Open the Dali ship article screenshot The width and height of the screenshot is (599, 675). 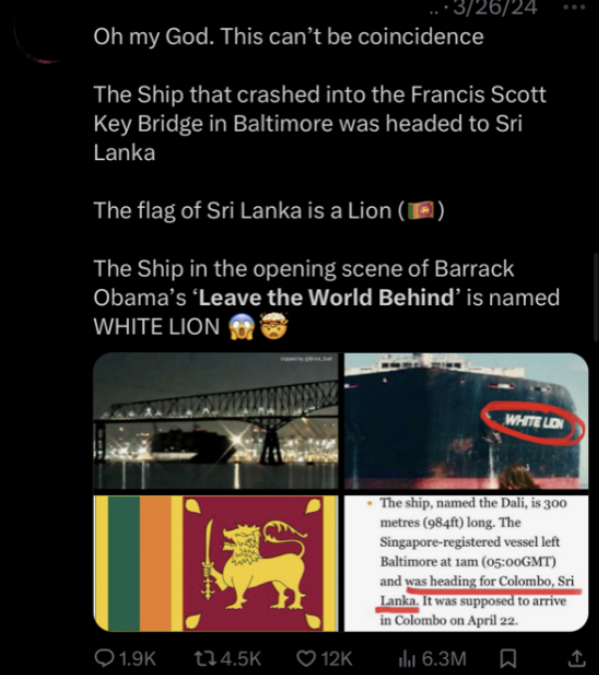click(466, 563)
